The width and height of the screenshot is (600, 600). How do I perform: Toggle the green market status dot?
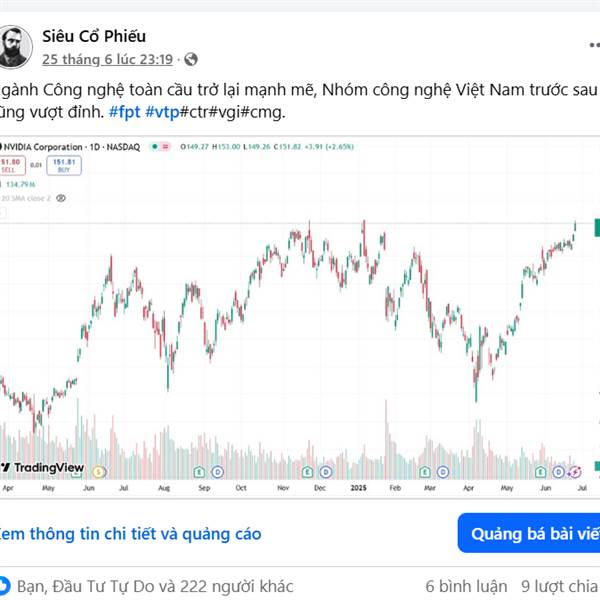pos(155,147)
